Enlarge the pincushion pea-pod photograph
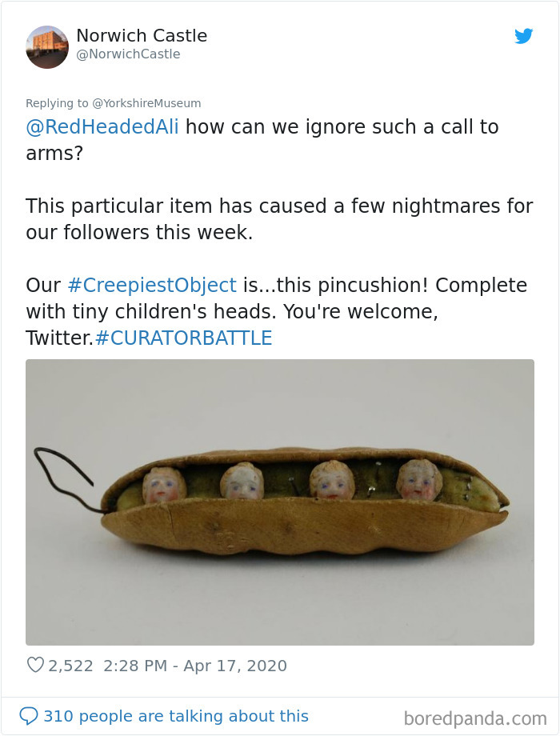This screenshot has width=560, height=736. click(x=279, y=498)
